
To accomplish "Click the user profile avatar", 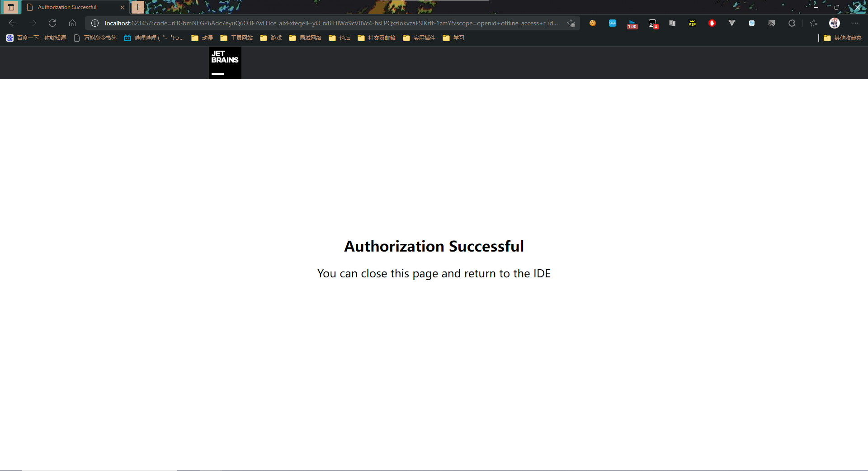I will (x=835, y=23).
